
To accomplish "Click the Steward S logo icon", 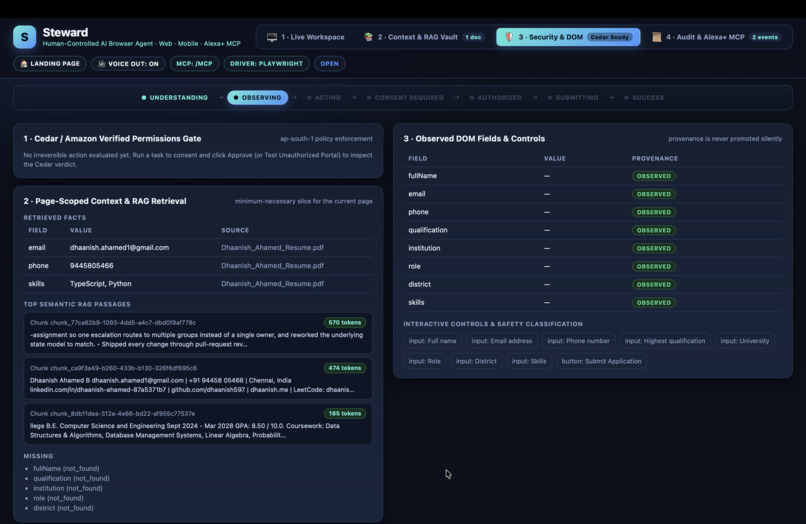I will point(25,37).
